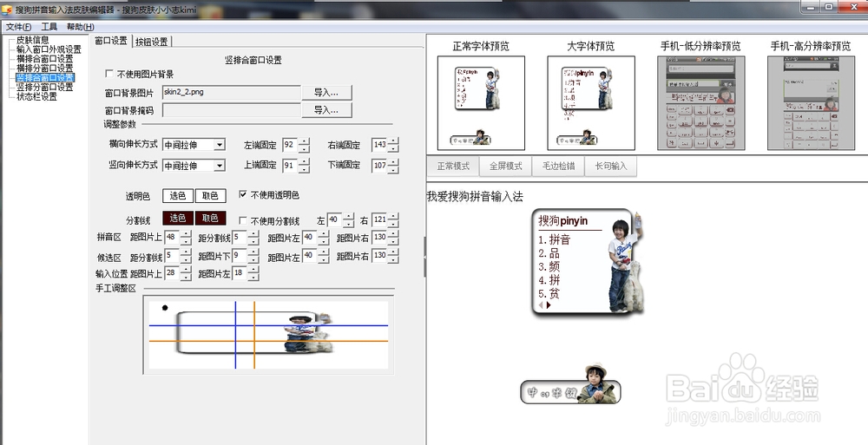This screenshot has height=445, width=868.
Task: Click candidate 1.拼音 in the preview
Action: 554,240
